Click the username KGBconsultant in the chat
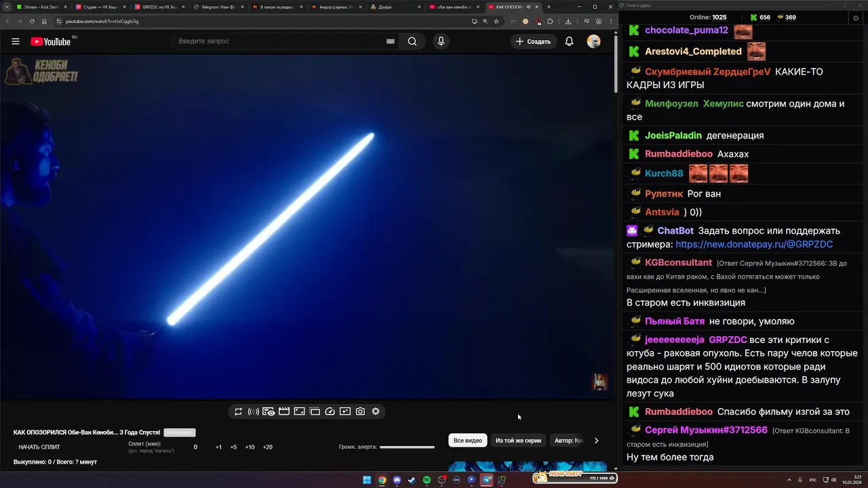The width and height of the screenshot is (868, 488). click(678, 262)
